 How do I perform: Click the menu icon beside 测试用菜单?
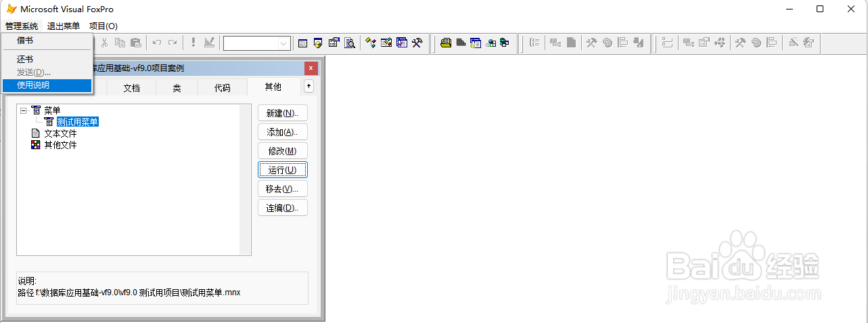click(49, 122)
